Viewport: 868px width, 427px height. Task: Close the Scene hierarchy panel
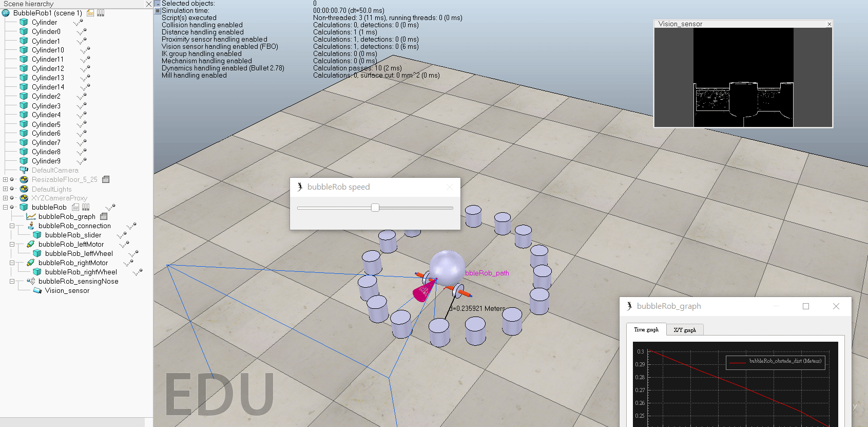click(149, 4)
